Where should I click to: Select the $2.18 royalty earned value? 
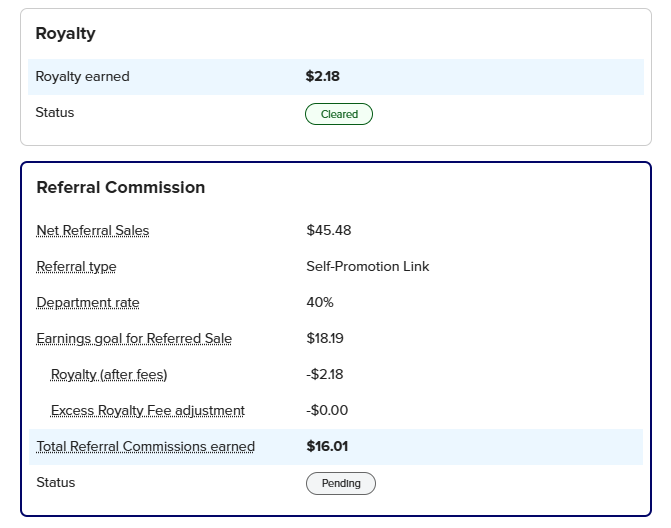pyautogui.click(x=322, y=77)
